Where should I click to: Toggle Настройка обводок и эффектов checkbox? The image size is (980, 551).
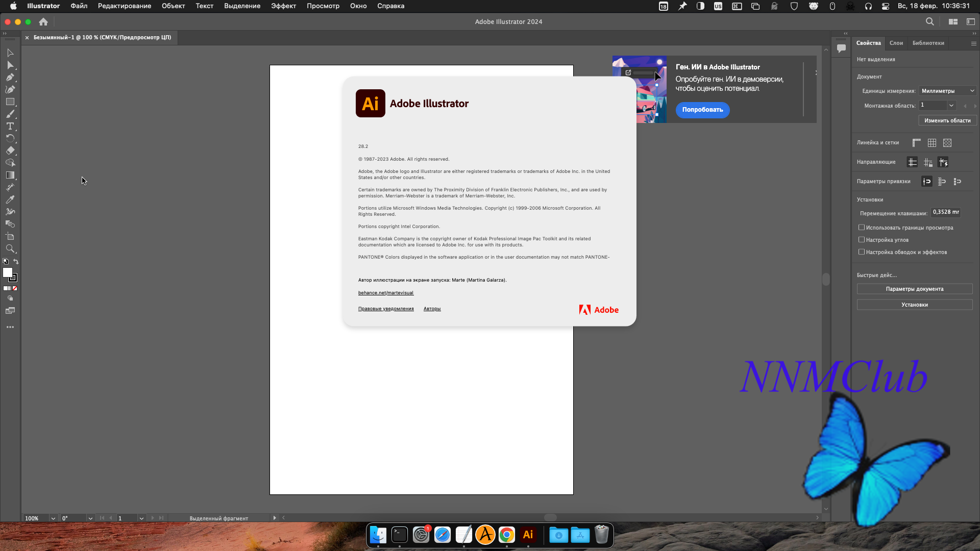pyautogui.click(x=862, y=252)
